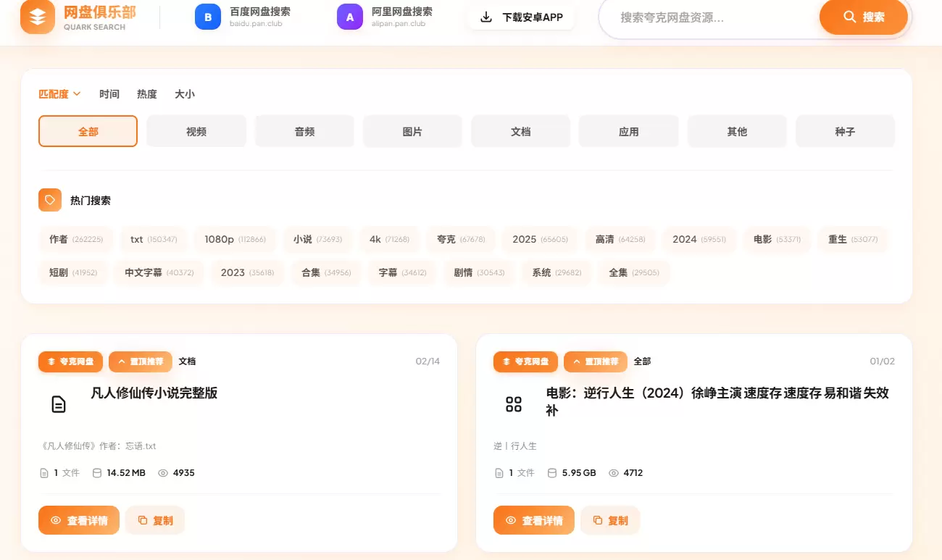Click the 网盘俱乐部 site logo icon

click(37, 17)
